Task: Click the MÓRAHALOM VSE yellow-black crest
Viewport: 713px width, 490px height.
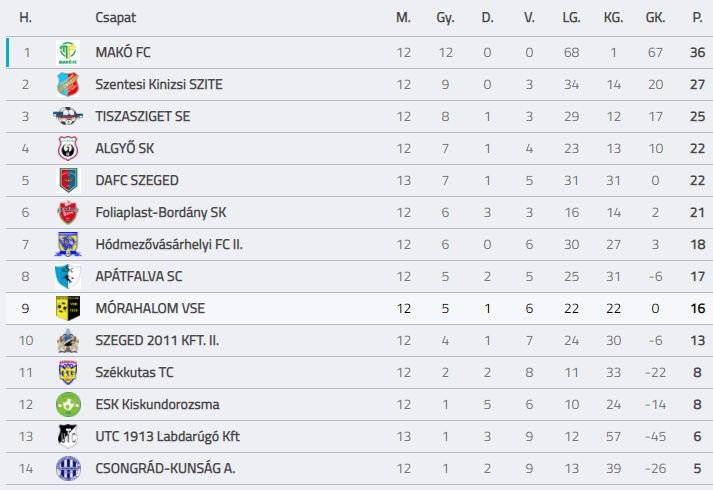Action: [x=68, y=308]
